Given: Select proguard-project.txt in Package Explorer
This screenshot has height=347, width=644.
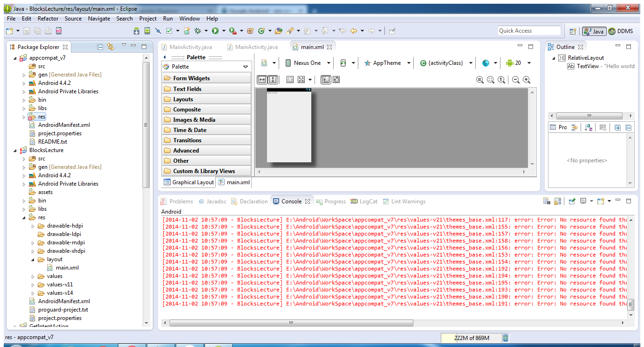Looking at the screenshot, I should [x=58, y=310].
